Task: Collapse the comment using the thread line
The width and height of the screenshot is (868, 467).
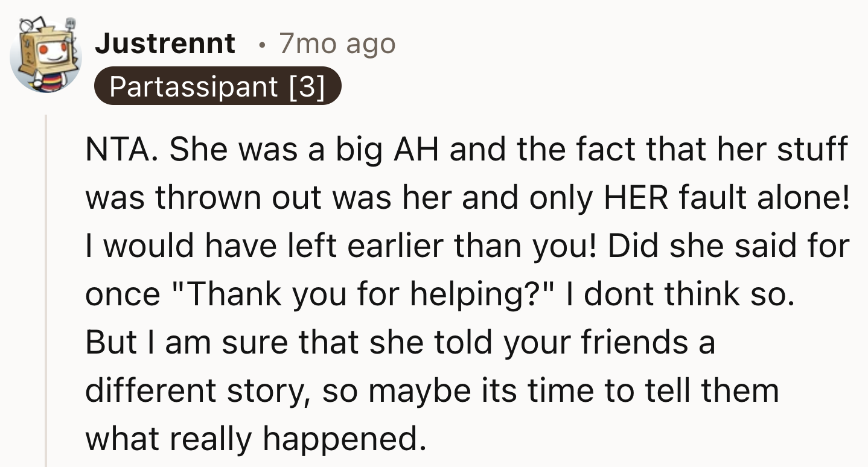Action: 46,290
